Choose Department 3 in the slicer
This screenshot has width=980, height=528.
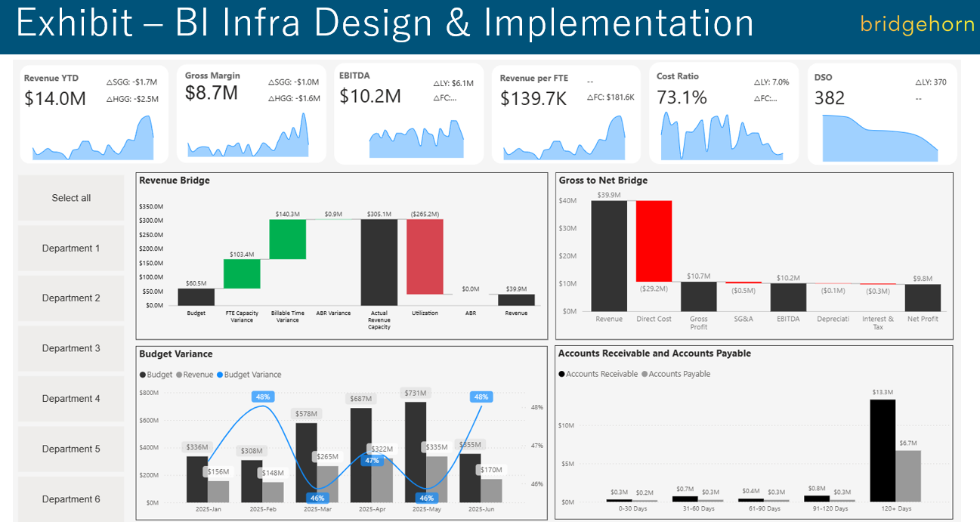coord(71,348)
